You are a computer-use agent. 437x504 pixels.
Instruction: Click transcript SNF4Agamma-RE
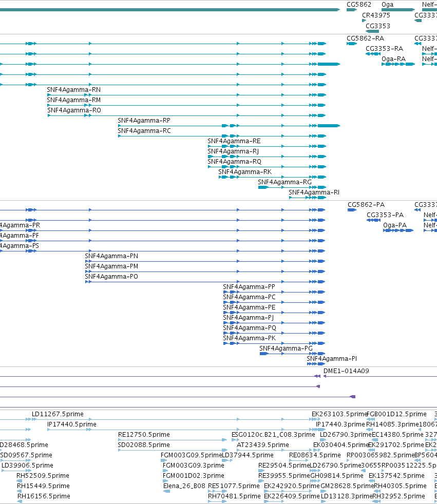(x=234, y=141)
